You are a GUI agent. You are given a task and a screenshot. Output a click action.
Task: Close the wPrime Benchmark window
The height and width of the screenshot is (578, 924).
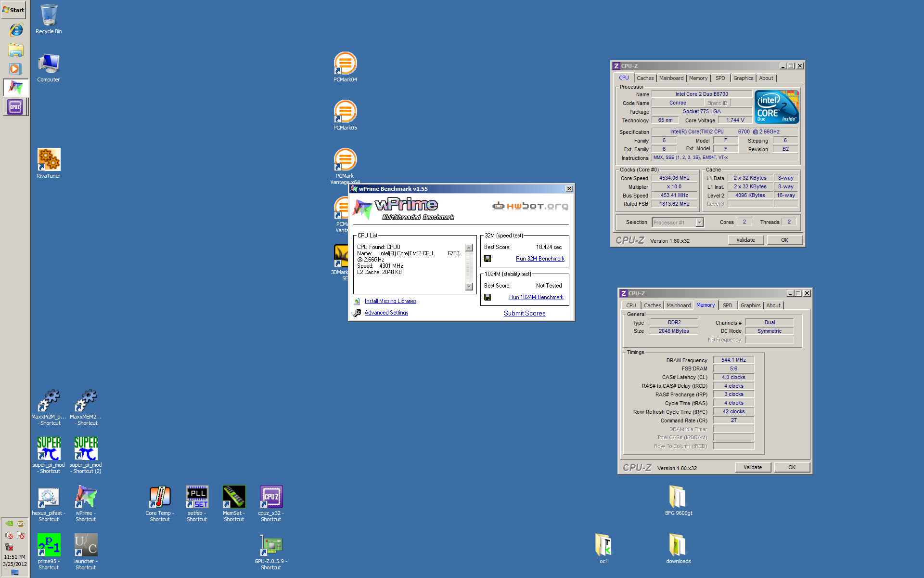569,189
